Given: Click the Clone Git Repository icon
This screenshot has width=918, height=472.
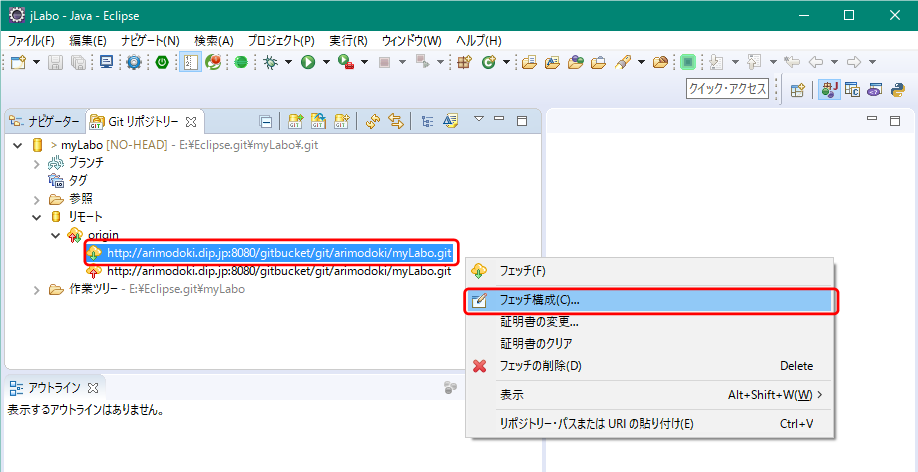Looking at the screenshot, I should click(x=318, y=121).
